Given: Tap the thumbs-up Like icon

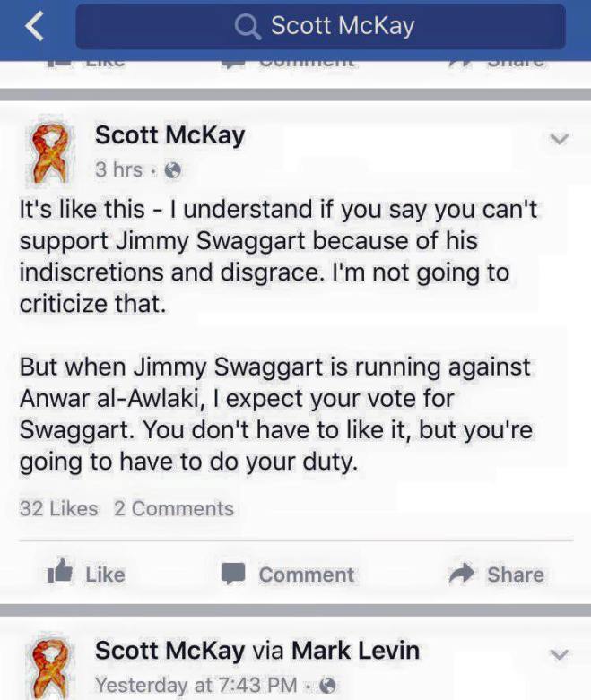Looking at the screenshot, I should point(59,572).
